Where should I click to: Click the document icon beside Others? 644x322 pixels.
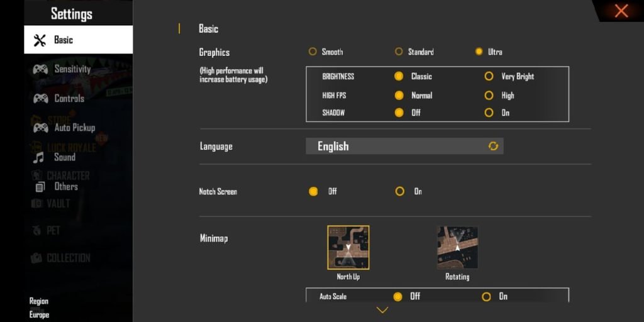[x=40, y=187]
